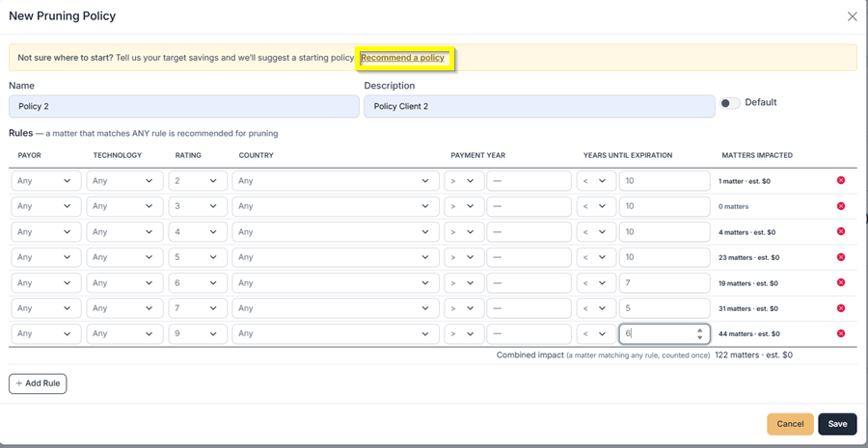Click Payment Year value field in Rating 5 row
The image size is (868, 448).
pyautogui.click(x=529, y=257)
